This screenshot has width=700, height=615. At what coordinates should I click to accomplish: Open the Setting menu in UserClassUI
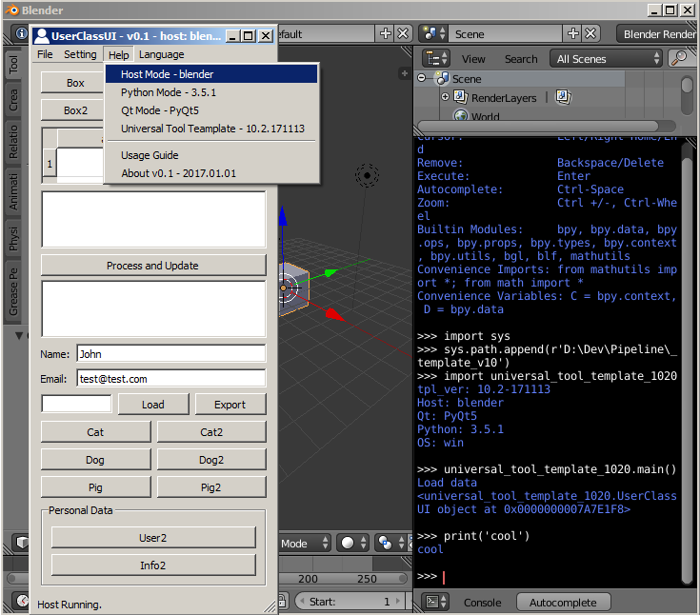tap(80, 54)
